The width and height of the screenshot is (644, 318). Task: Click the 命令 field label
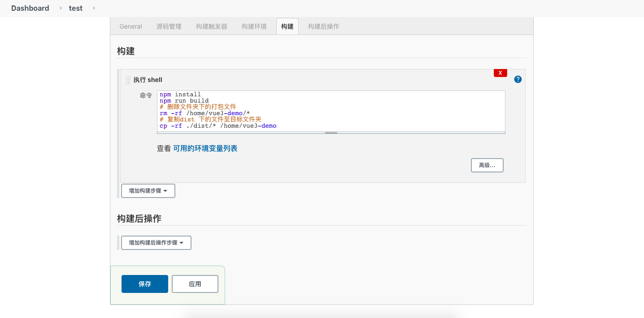pyautogui.click(x=146, y=95)
